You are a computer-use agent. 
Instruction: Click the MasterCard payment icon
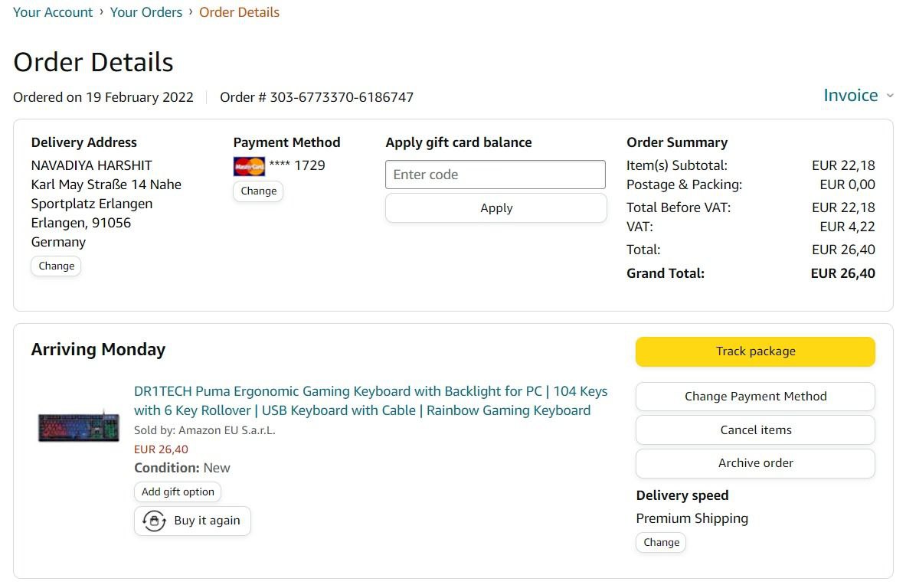(x=249, y=166)
